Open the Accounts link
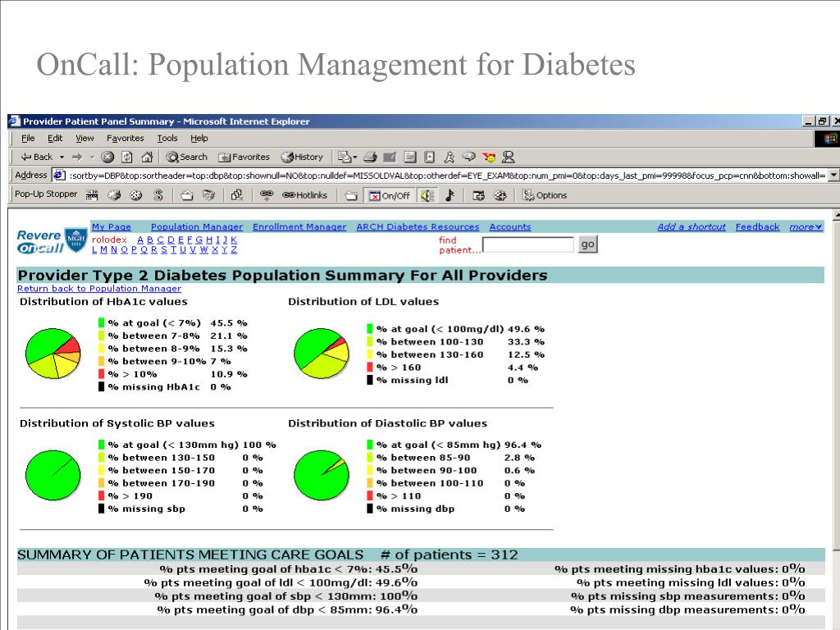The width and height of the screenshot is (840, 630). (x=510, y=226)
